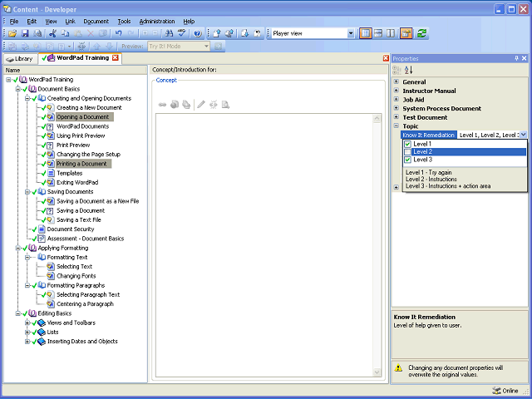Pin the Properties pane

click(x=517, y=58)
